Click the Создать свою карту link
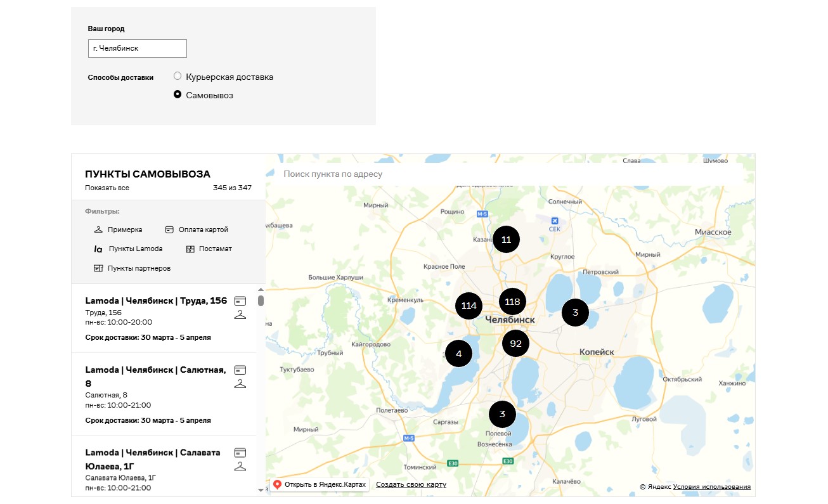The height and width of the screenshot is (504, 828). click(411, 484)
